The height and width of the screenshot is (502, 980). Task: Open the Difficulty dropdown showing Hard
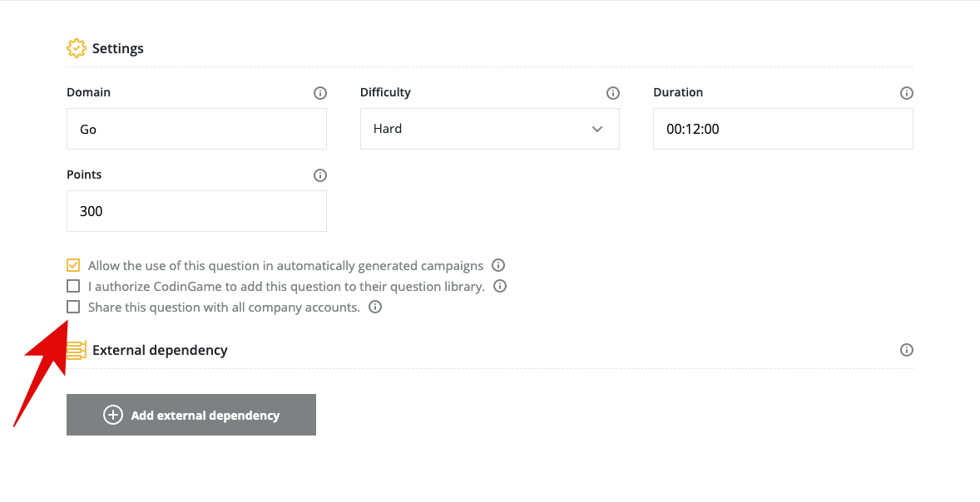pos(489,129)
